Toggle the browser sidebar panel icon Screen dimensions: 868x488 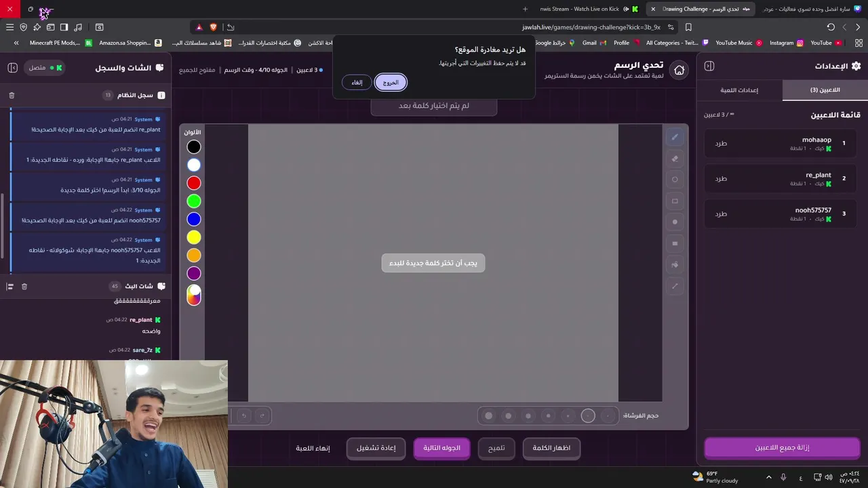click(x=64, y=27)
